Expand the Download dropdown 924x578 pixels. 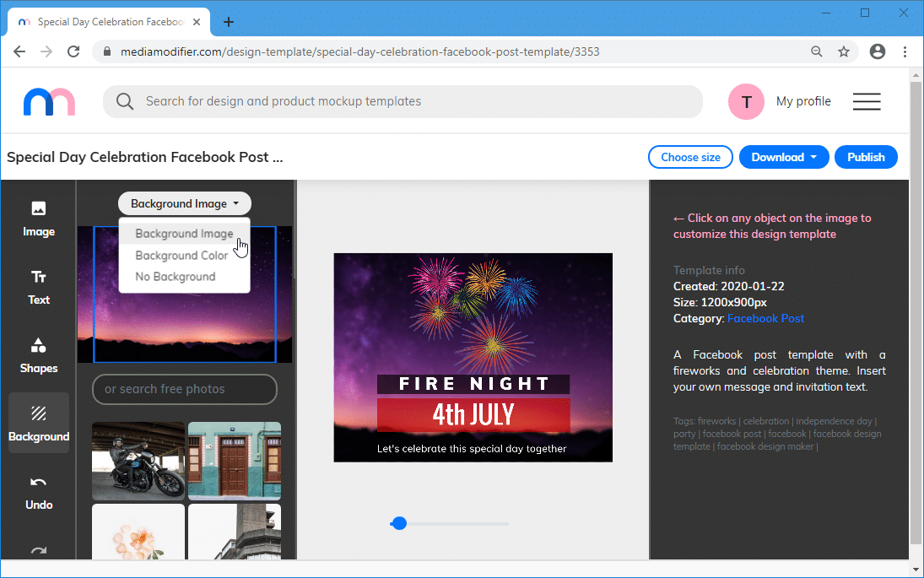point(784,157)
